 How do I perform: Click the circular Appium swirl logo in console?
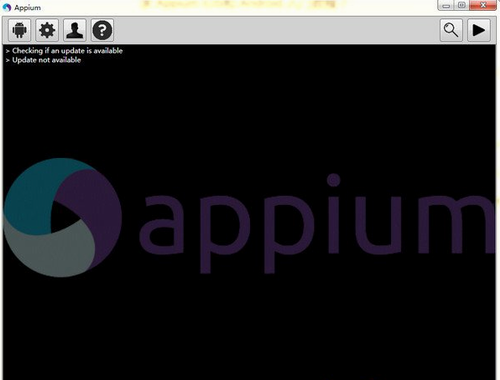pos(62,217)
